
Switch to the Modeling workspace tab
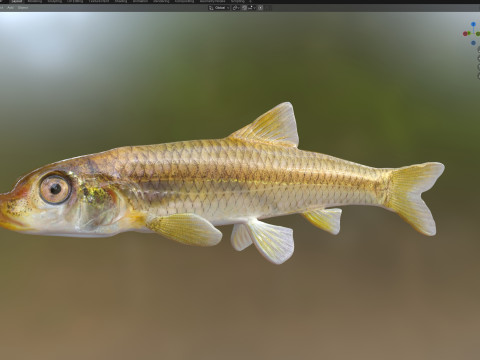coord(35,1)
